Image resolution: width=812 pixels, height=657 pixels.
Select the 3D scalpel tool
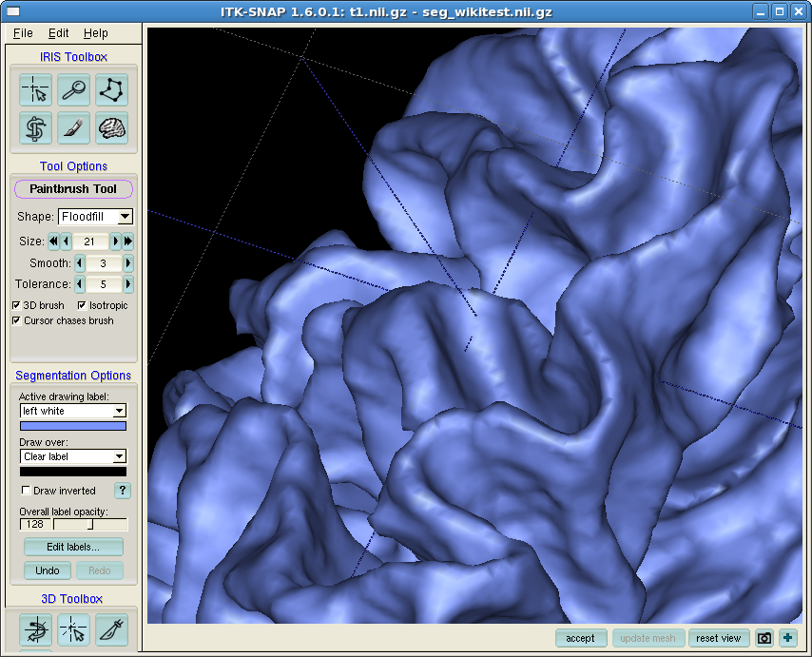111,629
